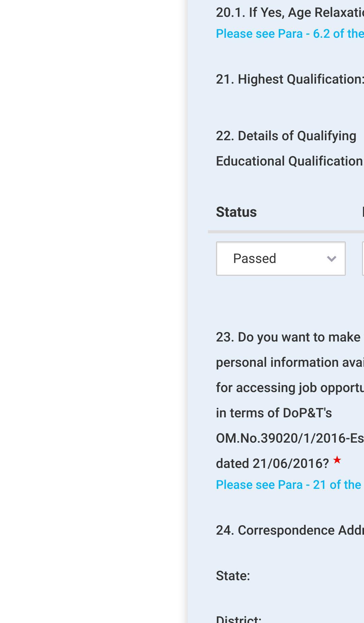Click the Status column header
The width and height of the screenshot is (364, 623).
pos(236,212)
